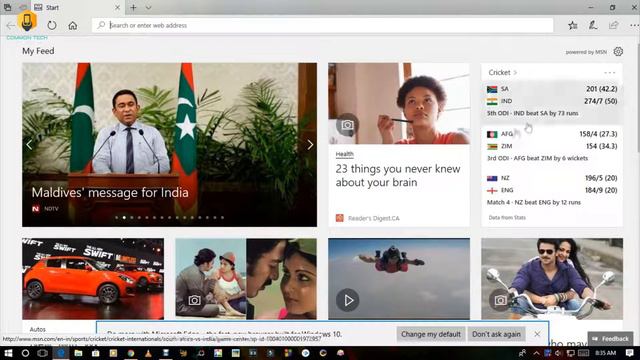The height and width of the screenshot is (360, 640).
Task: Set these tabs aside using the arrow icon
Action: 23,7
